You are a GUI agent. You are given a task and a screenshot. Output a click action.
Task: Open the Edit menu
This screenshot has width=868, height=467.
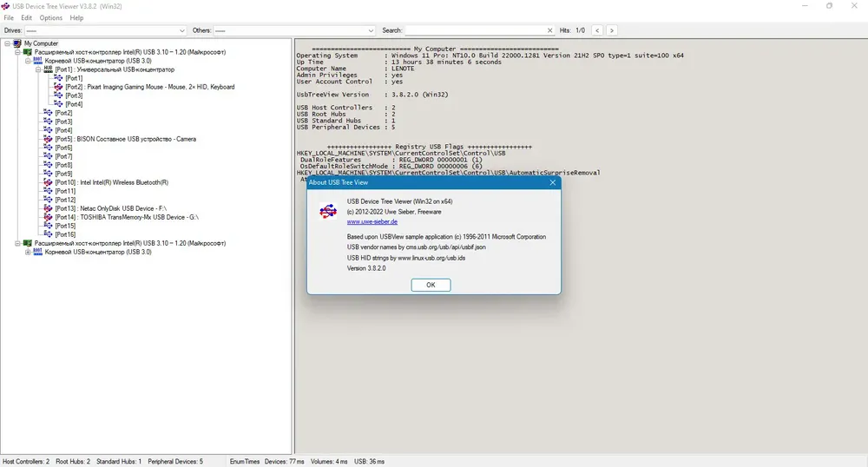27,17
